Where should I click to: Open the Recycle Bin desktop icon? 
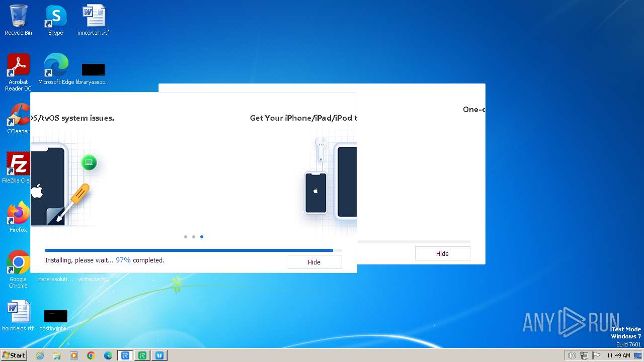pyautogui.click(x=18, y=20)
